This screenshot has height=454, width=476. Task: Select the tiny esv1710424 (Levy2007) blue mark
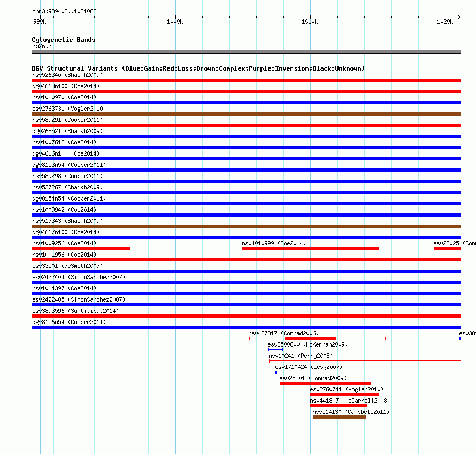[x=276, y=372]
